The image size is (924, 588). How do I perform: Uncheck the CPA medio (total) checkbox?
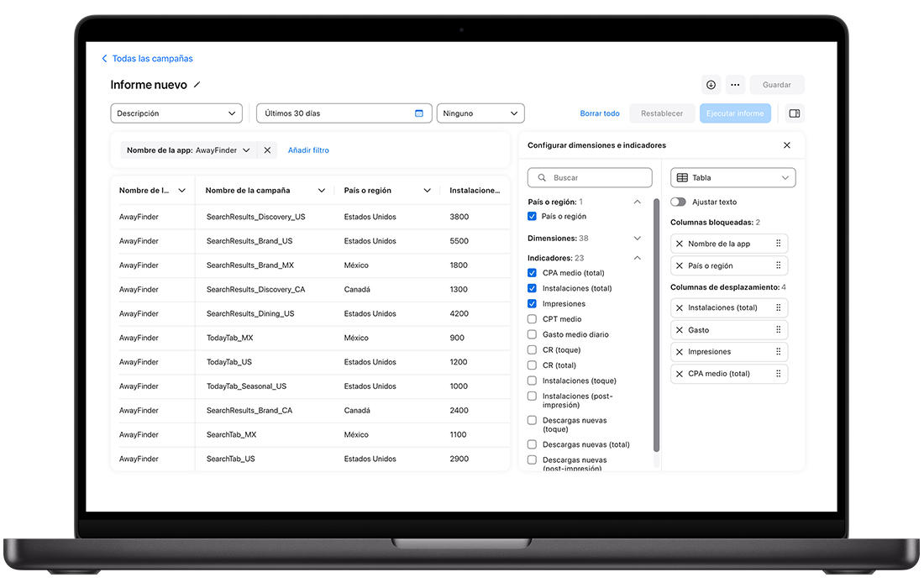[x=532, y=273]
